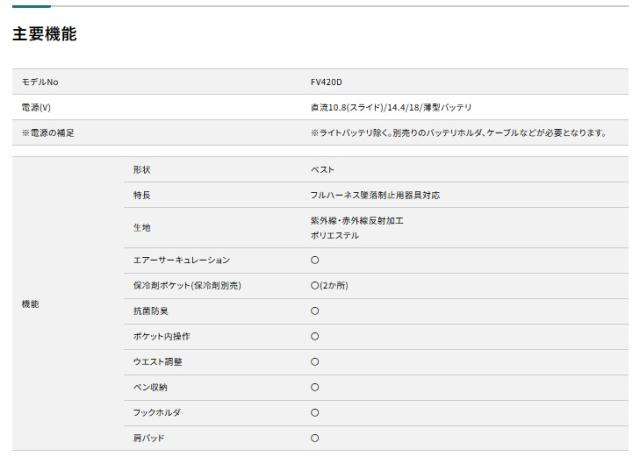Select the フルハーネス墜落制止用器具対応 value
The image size is (640, 457).
point(375,195)
